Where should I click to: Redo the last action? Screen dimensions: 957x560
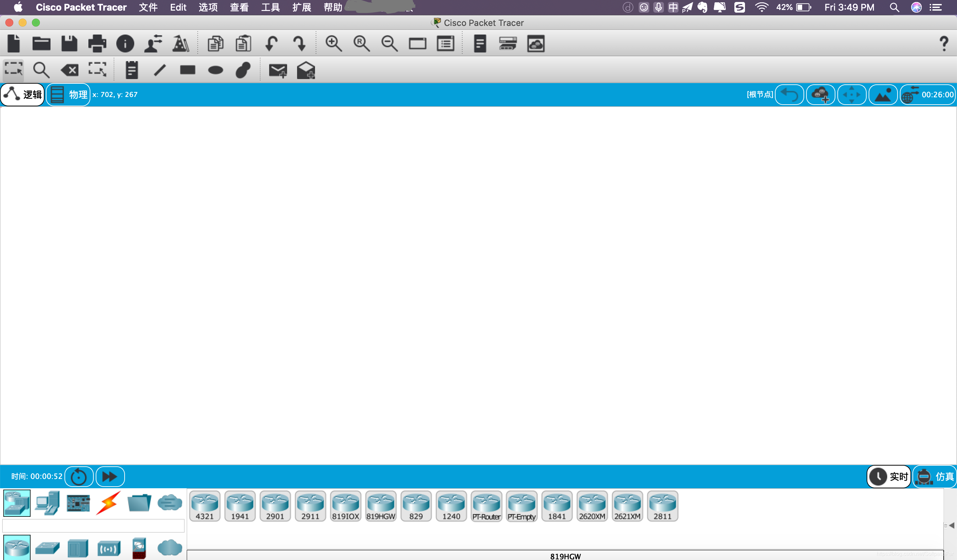pos(299,43)
